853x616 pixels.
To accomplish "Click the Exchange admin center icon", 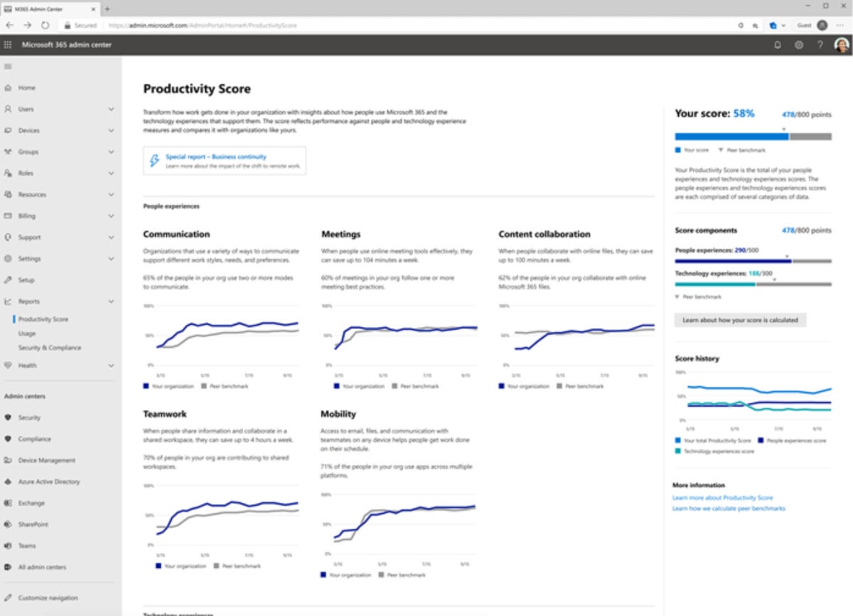I will point(8,503).
